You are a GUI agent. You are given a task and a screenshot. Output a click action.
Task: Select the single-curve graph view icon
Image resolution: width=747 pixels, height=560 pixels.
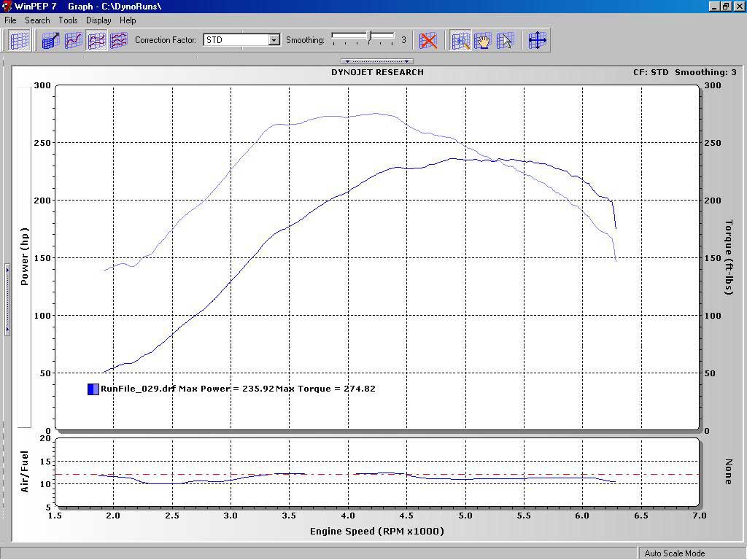coord(74,41)
